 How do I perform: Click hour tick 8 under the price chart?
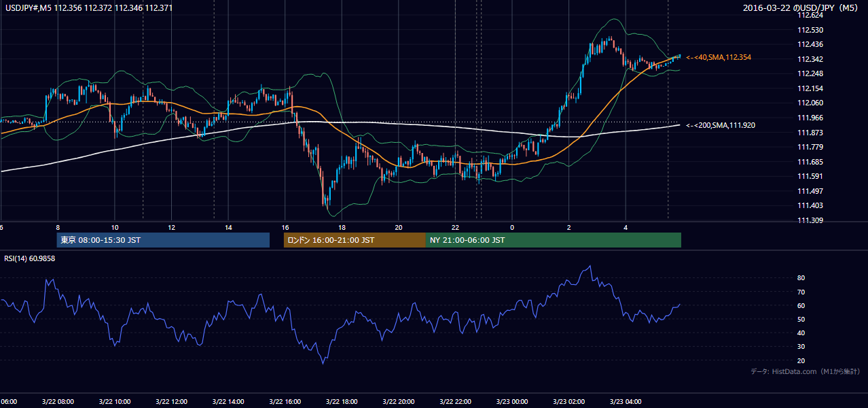[58, 228]
